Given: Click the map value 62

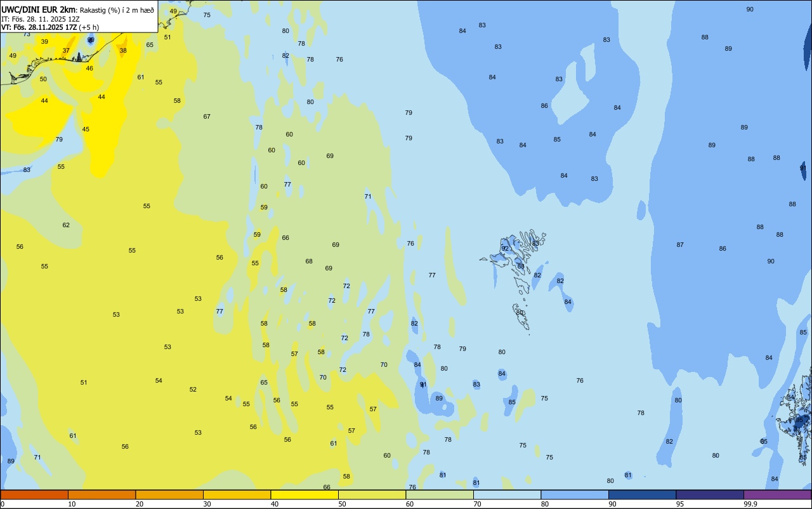Looking at the screenshot, I should coord(66,225).
